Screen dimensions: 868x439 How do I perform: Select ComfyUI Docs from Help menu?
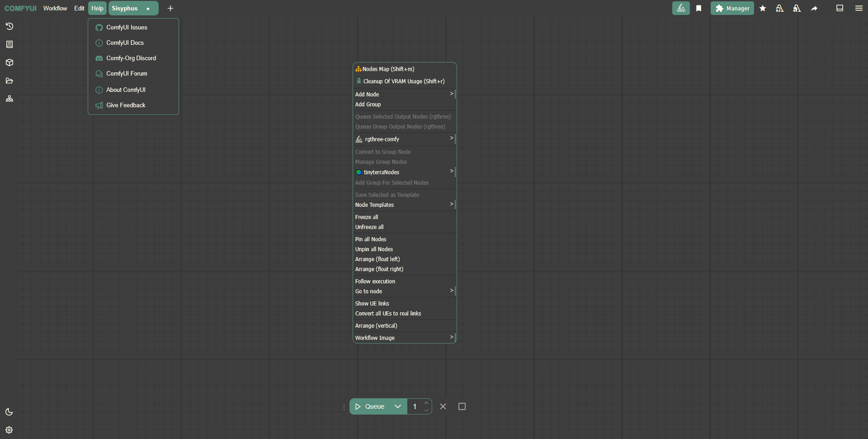pyautogui.click(x=125, y=43)
